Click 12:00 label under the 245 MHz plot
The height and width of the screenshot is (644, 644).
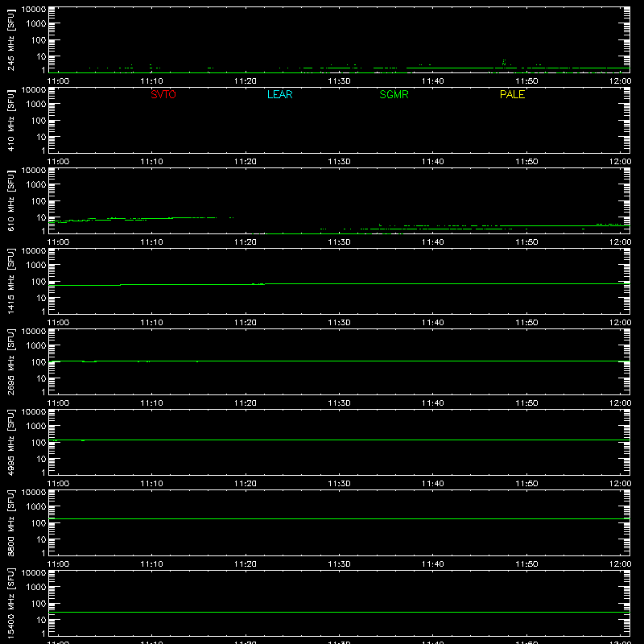click(620, 81)
